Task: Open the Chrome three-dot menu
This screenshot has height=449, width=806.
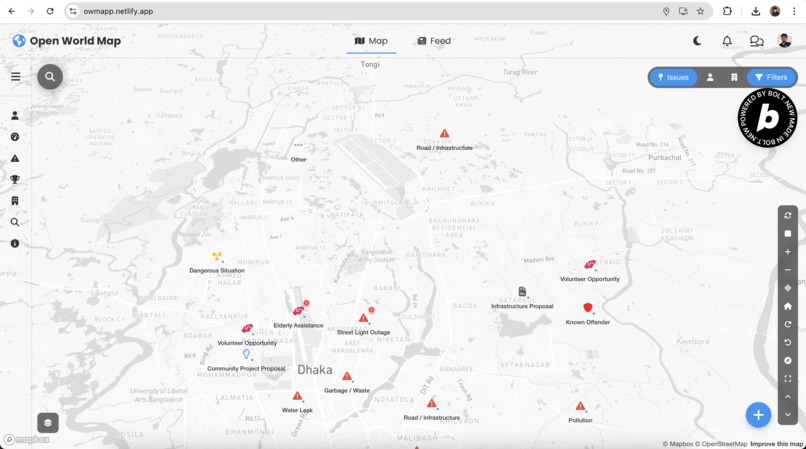Action: tap(794, 11)
